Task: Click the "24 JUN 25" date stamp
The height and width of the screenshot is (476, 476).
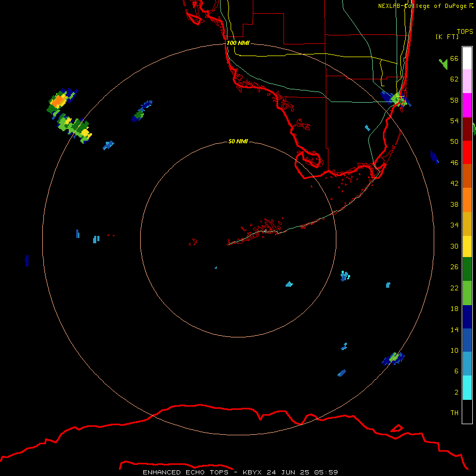Action: [288, 472]
